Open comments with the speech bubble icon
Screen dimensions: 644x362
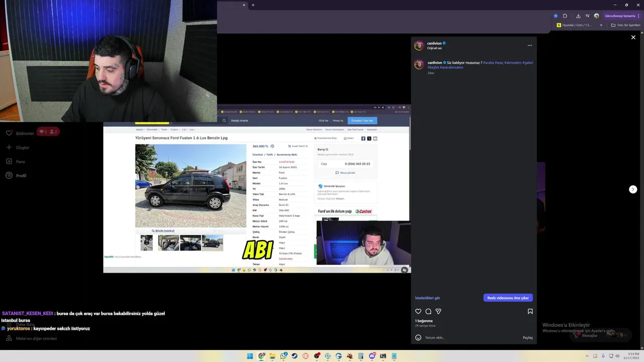[428, 311]
